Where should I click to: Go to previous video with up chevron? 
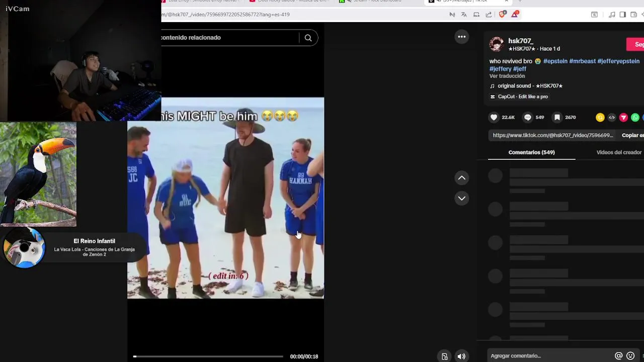pos(461,178)
